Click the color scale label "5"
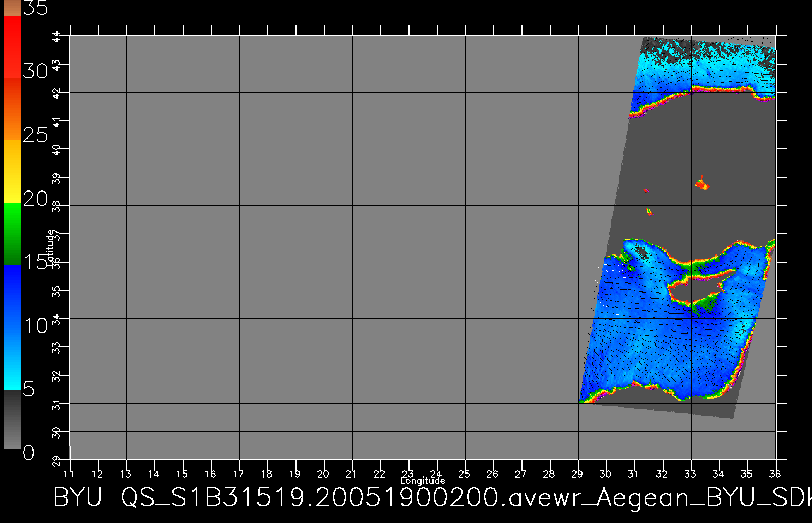Image resolution: width=812 pixels, height=523 pixels. (29, 389)
